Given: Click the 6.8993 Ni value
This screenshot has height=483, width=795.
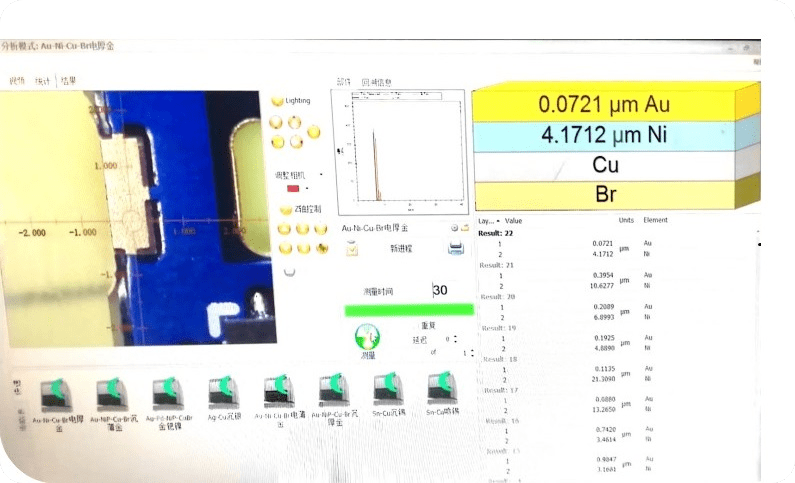Looking at the screenshot, I should 604,317.
